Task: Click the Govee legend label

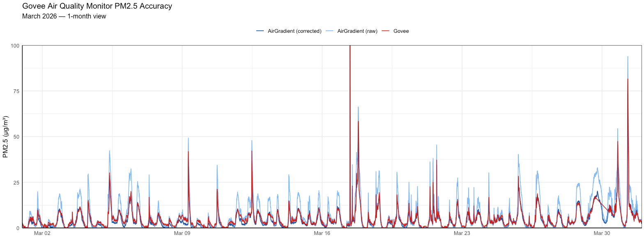Action: (401, 31)
